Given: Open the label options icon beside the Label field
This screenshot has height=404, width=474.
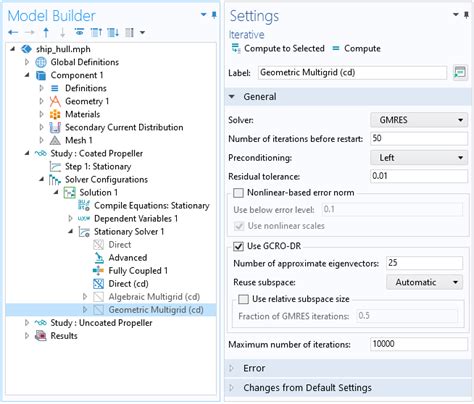Looking at the screenshot, I should click(x=460, y=72).
